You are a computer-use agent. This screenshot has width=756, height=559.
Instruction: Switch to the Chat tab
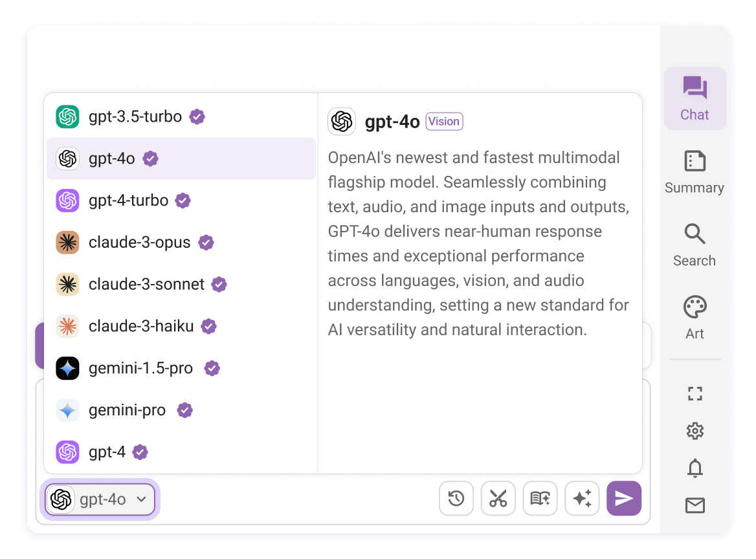(x=695, y=99)
